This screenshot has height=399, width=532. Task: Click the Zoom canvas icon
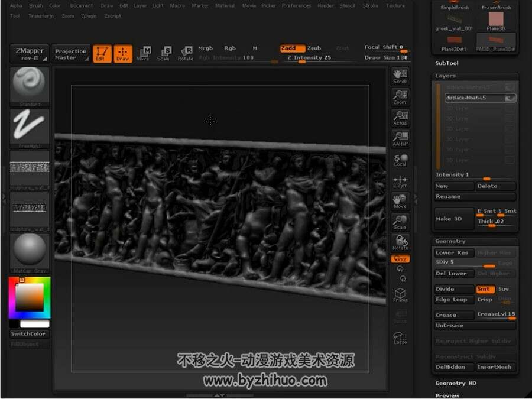tap(400, 98)
